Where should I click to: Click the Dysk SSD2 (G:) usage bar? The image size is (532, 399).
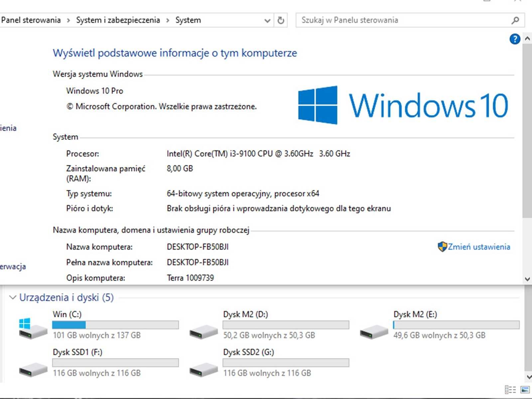[x=286, y=363]
